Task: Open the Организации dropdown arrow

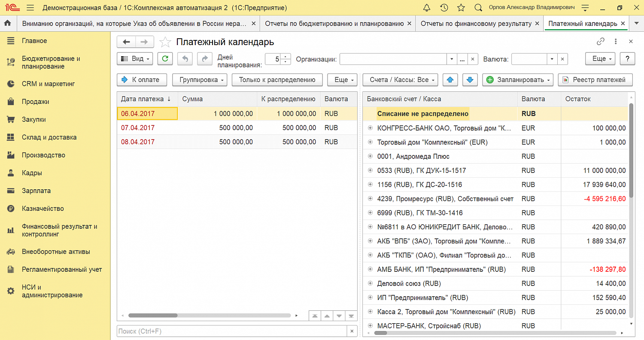Action: [452, 59]
